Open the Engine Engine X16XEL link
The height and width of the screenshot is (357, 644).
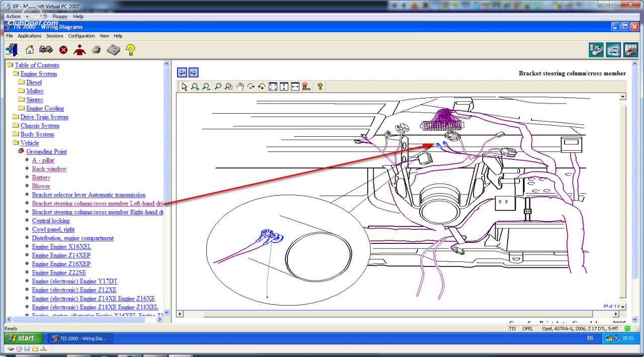pos(61,246)
